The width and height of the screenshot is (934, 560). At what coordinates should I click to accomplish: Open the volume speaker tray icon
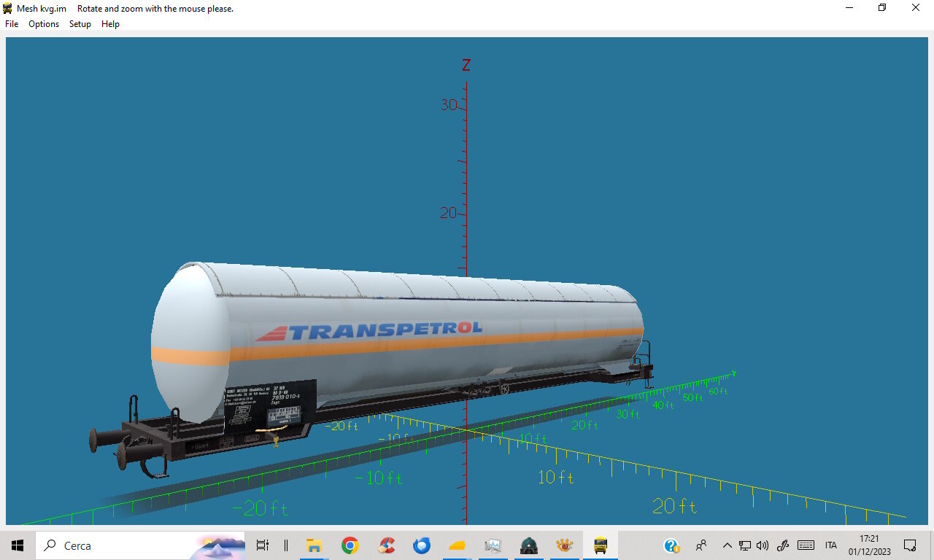(x=763, y=545)
